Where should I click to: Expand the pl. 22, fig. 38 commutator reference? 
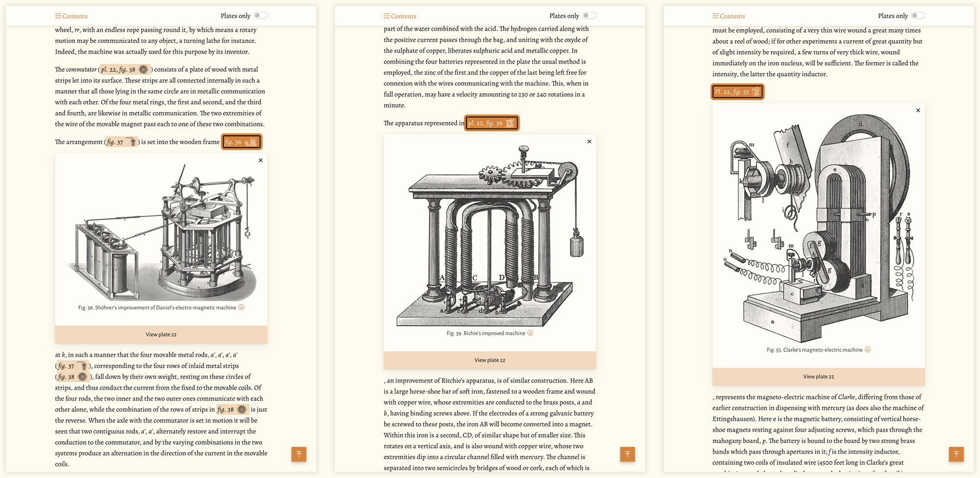coord(125,70)
